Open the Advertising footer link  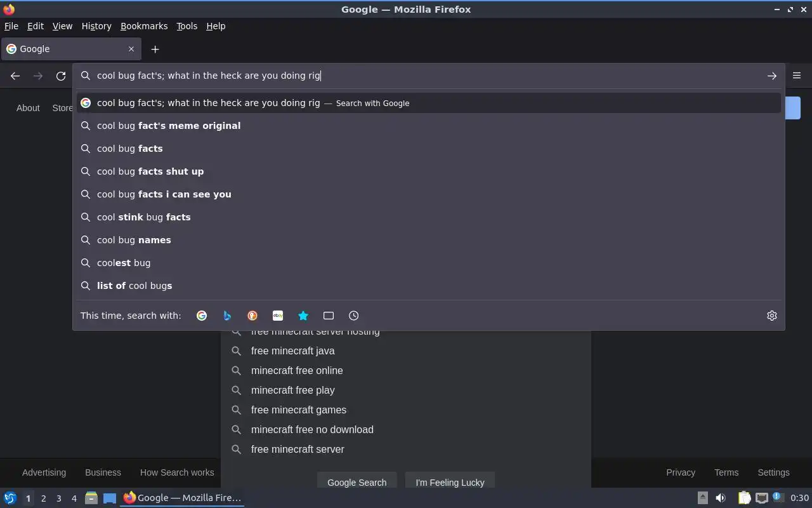point(44,472)
